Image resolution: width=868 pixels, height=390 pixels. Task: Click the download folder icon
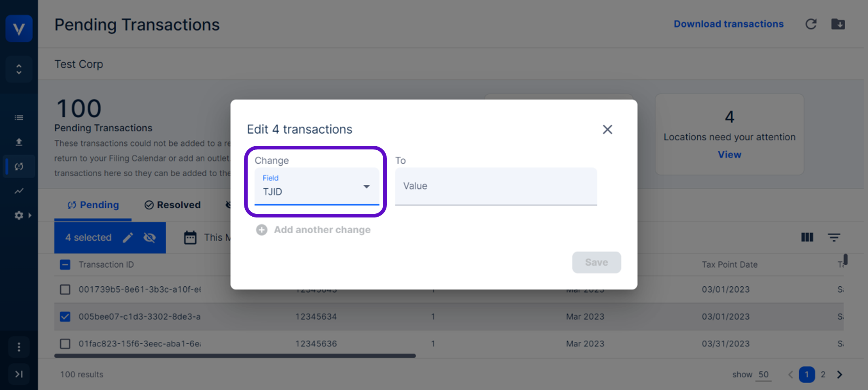(x=838, y=24)
